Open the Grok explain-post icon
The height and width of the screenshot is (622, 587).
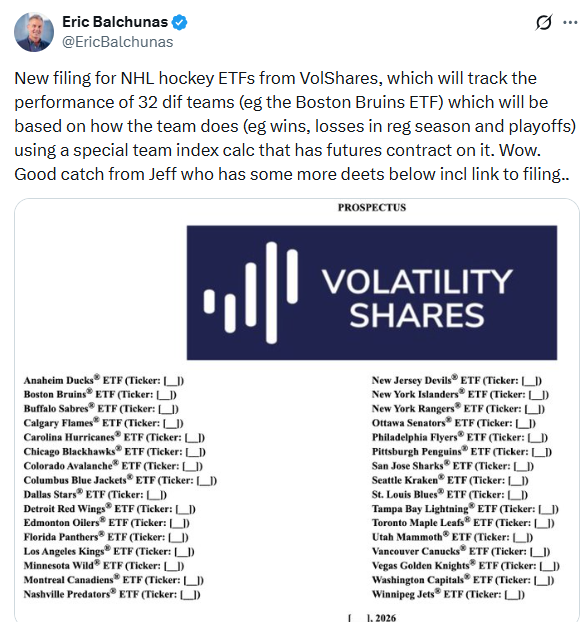(543, 22)
